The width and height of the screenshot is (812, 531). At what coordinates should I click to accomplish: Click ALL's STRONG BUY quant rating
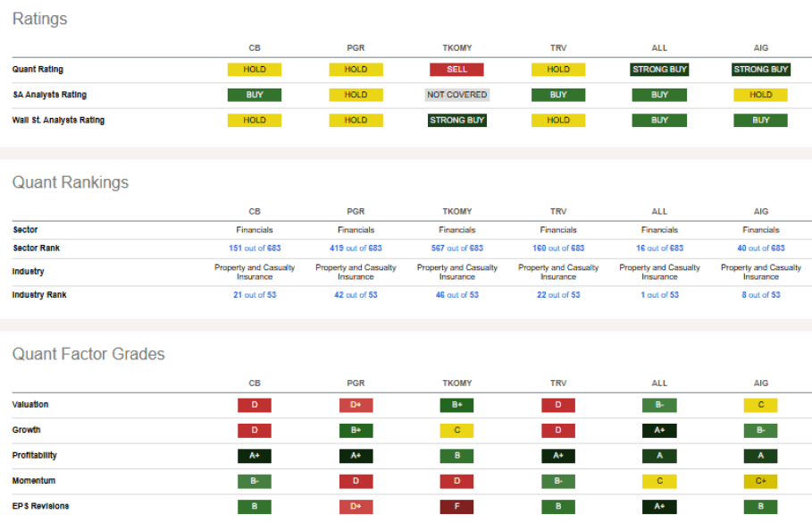coord(659,69)
